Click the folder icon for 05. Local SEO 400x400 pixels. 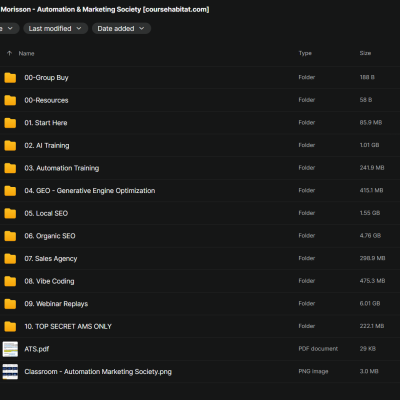(10, 214)
